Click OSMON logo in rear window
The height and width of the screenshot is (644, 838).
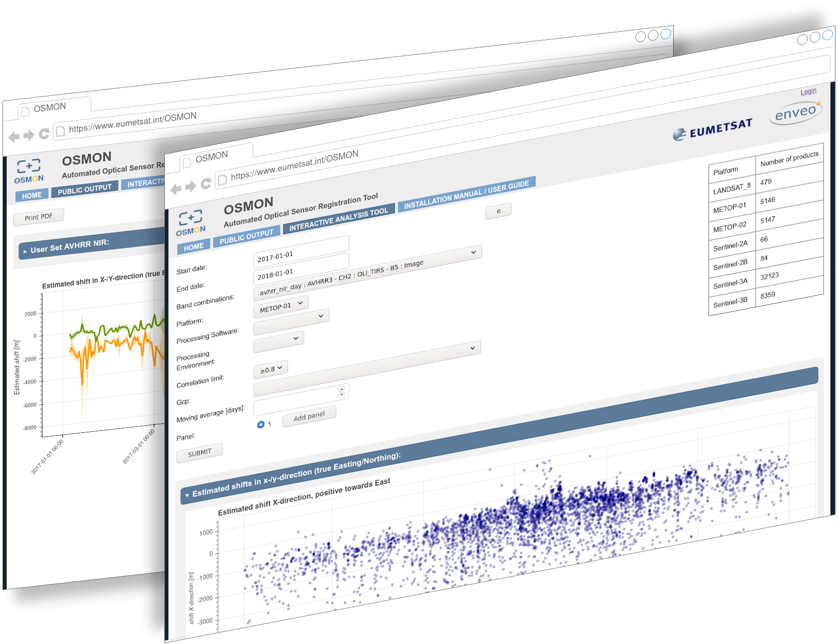click(x=29, y=171)
